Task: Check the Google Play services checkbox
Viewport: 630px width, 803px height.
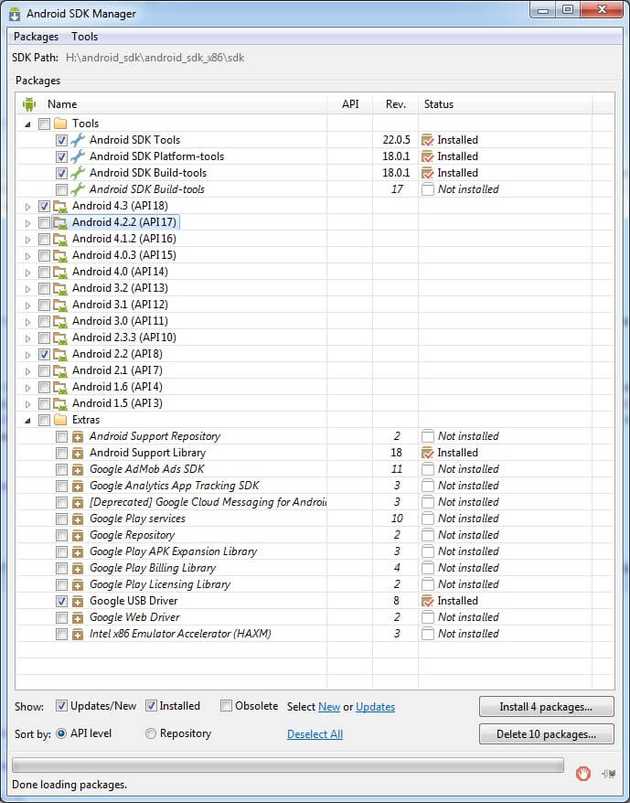Action: click(61, 519)
